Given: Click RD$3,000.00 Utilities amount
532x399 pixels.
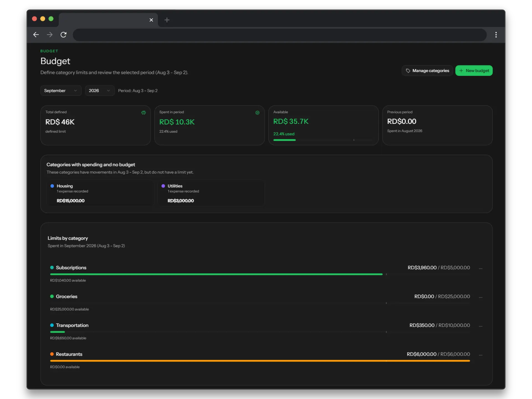Looking at the screenshot, I should coord(181,201).
